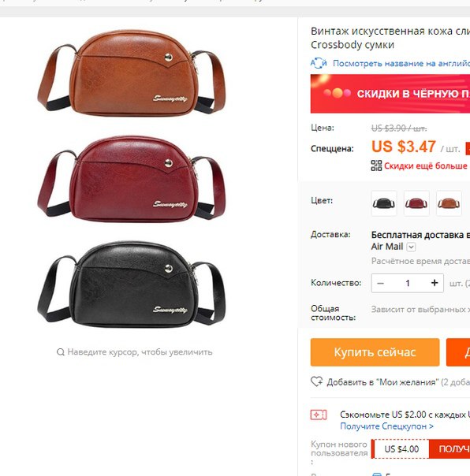Decrease quantity with the minus button
470x476 pixels.
click(x=380, y=283)
